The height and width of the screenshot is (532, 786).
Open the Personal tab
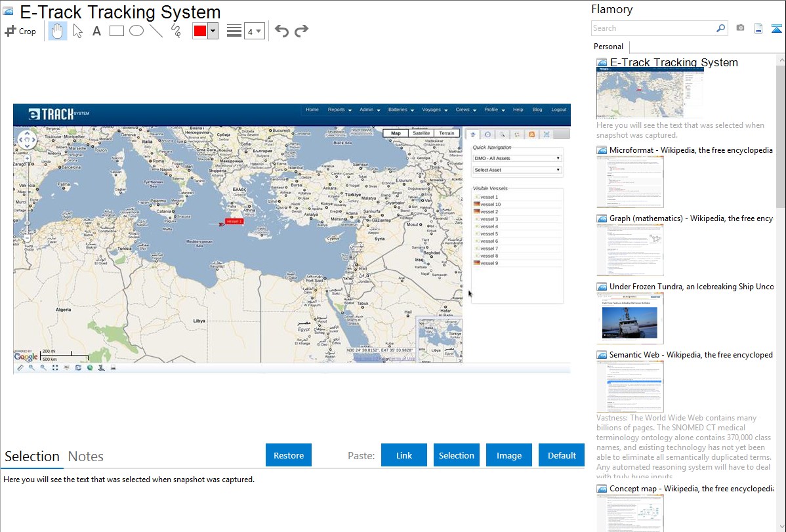[x=608, y=47]
